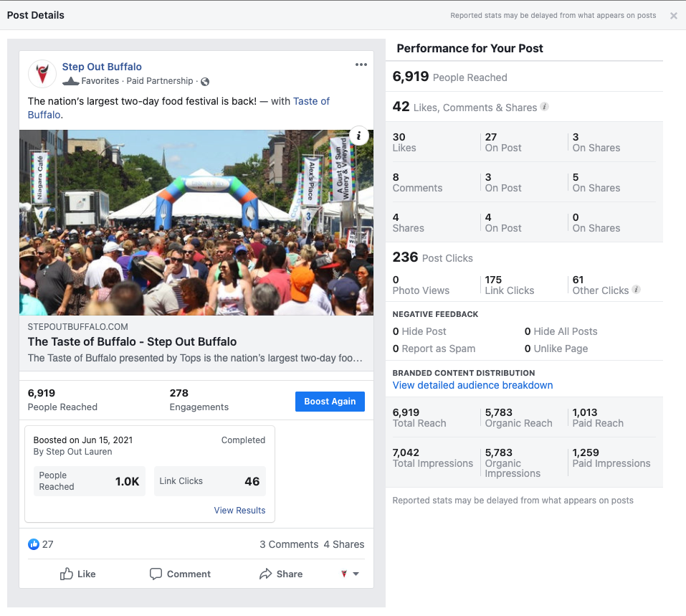The image size is (686, 616).
Task: Click the STEPOUTBUFFALO.COM domain text
Action: pyautogui.click(x=78, y=326)
